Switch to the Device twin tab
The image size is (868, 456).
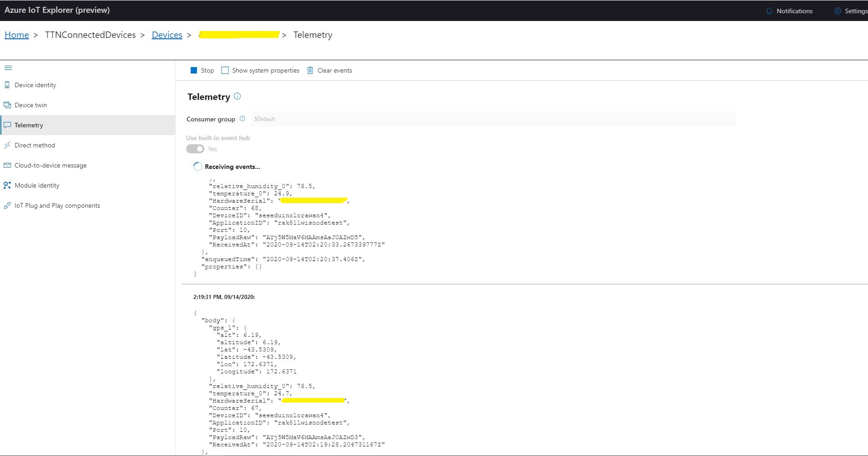pos(30,105)
